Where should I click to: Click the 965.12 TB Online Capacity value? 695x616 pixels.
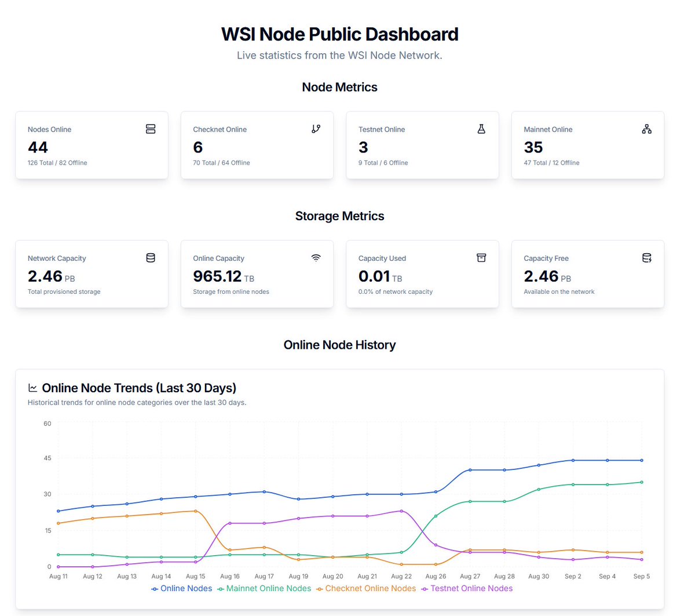click(x=224, y=276)
